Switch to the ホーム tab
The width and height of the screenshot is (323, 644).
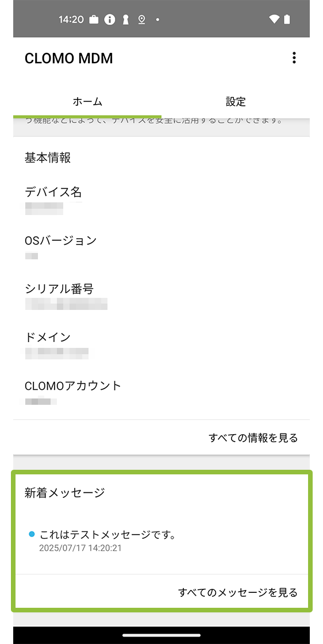tap(87, 101)
